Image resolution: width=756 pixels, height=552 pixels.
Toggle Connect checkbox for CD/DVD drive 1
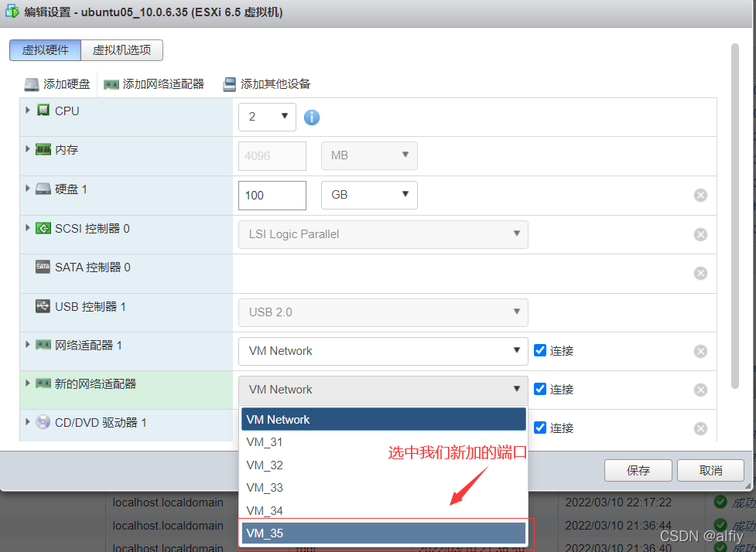pyautogui.click(x=541, y=428)
